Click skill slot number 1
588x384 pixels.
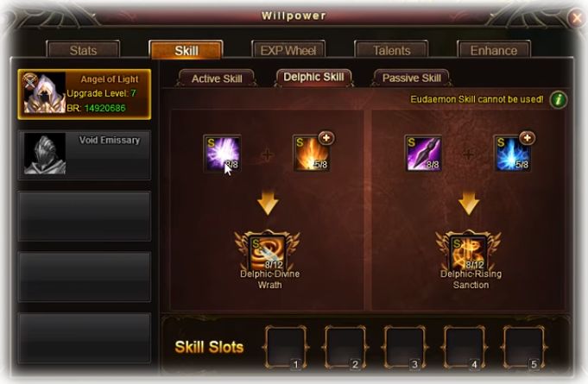click(x=286, y=347)
